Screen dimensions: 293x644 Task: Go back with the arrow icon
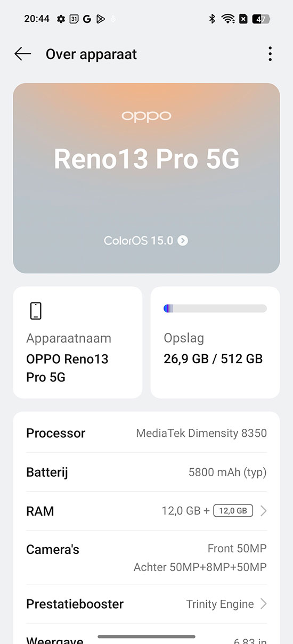click(23, 54)
